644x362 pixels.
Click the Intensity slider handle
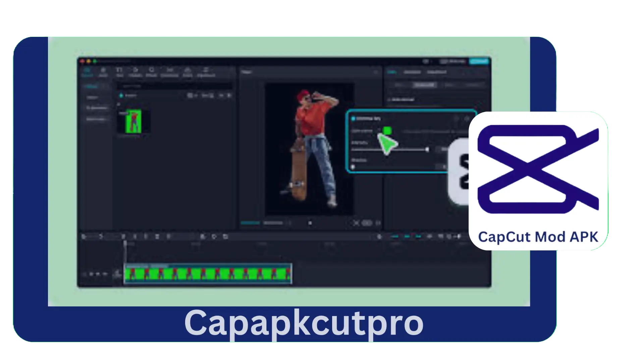pos(427,149)
